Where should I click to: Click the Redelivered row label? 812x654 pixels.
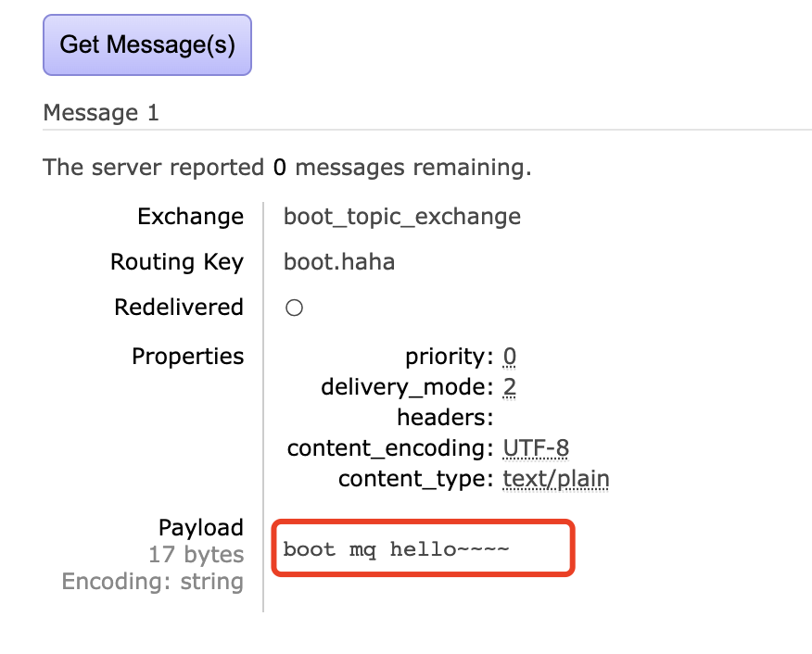tap(178, 308)
